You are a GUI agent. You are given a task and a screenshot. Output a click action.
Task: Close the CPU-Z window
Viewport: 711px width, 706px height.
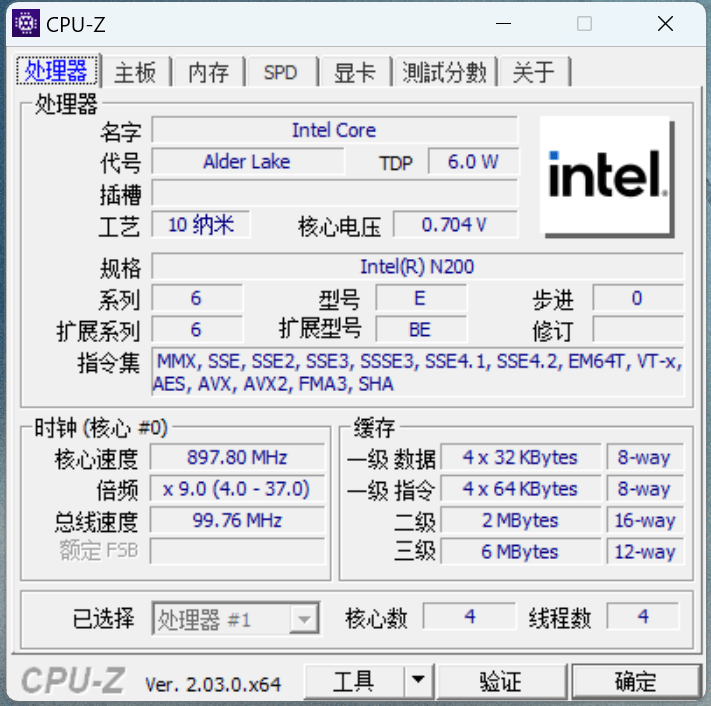(x=665, y=24)
